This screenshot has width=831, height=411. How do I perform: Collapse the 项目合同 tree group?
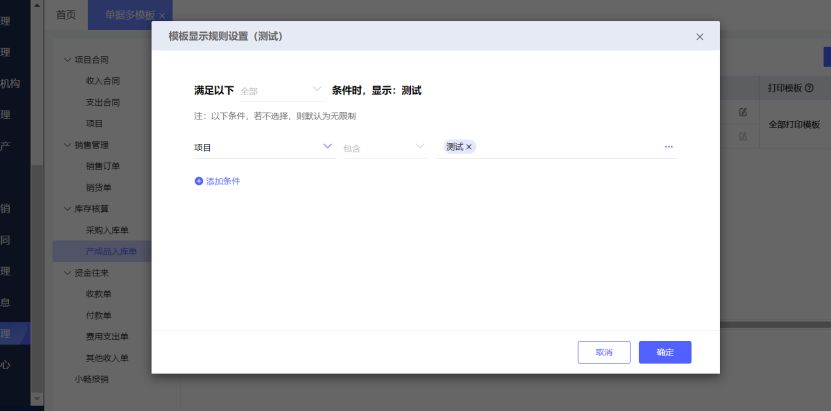[68, 60]
